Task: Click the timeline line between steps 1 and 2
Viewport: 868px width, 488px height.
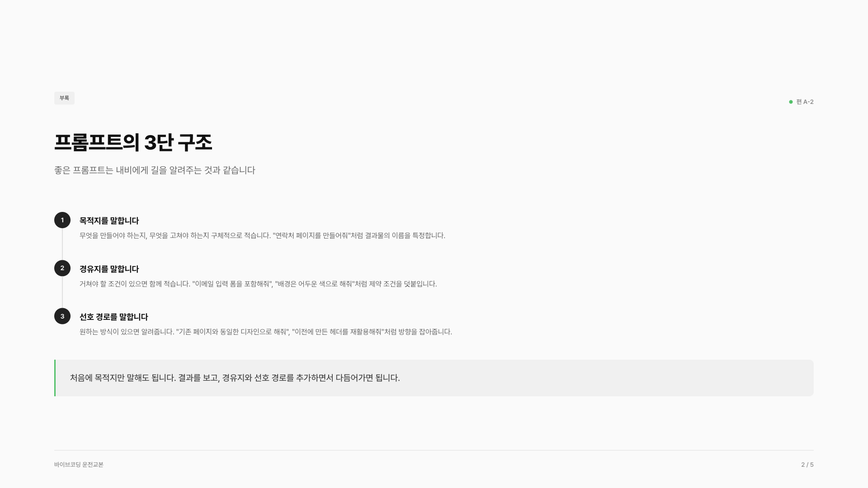Action: (x=62, y=244)
